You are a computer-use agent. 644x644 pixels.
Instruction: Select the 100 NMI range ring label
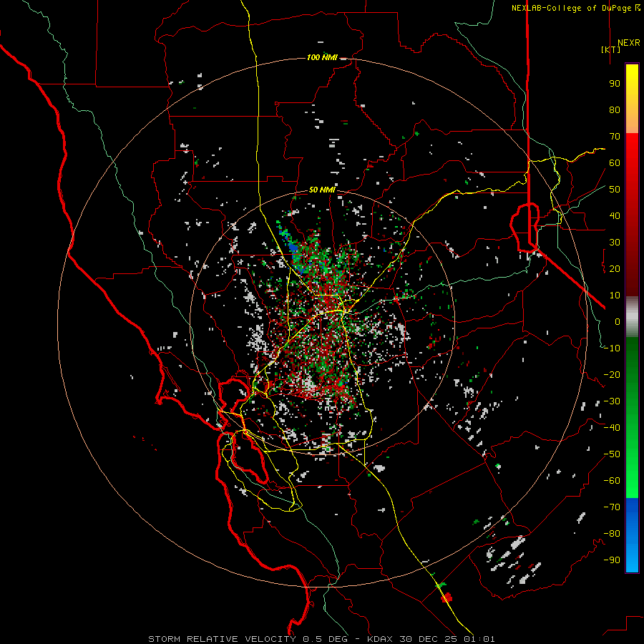coord(322,57)
